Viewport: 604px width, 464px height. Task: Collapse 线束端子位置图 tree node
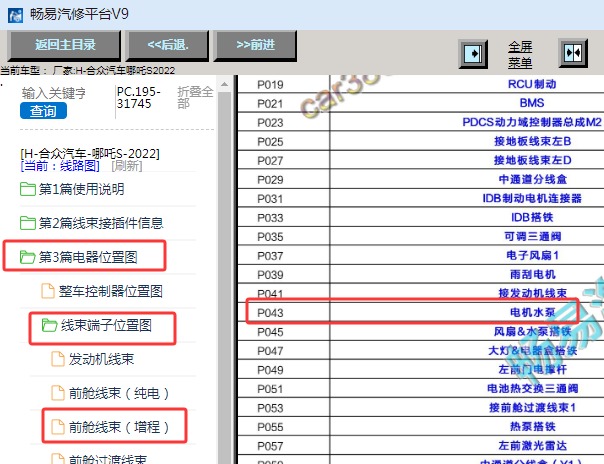(x=106, y=325)
